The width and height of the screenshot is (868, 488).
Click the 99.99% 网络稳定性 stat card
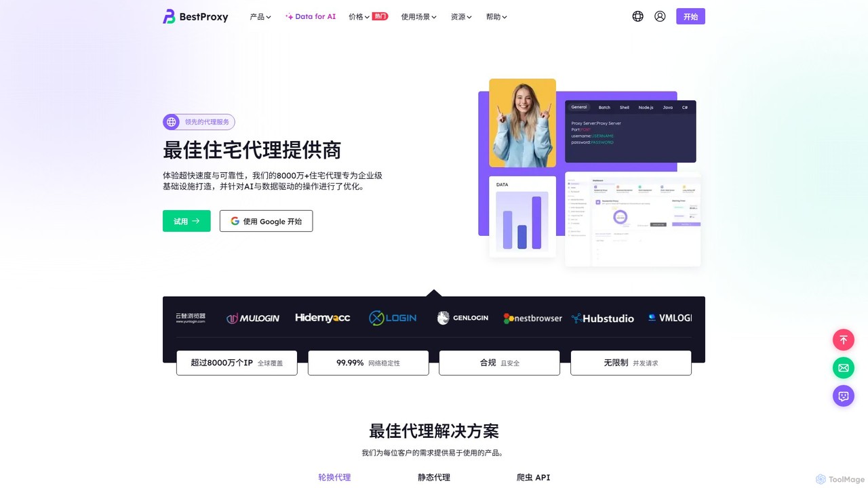368,363
